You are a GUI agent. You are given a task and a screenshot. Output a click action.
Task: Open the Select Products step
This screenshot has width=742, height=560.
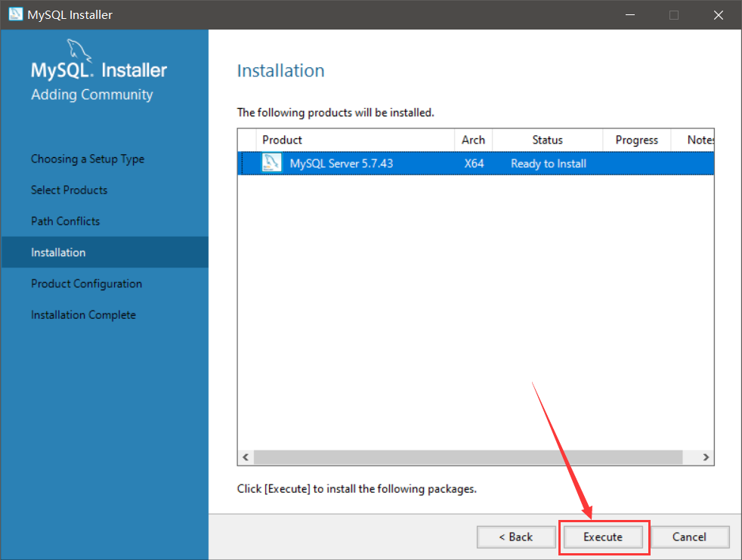70,190
